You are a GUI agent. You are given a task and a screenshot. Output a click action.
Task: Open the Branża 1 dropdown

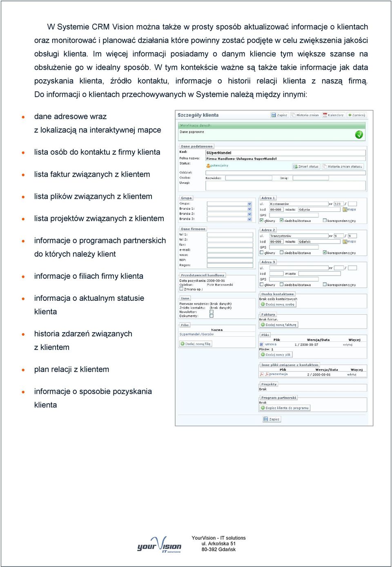[229, 209]
